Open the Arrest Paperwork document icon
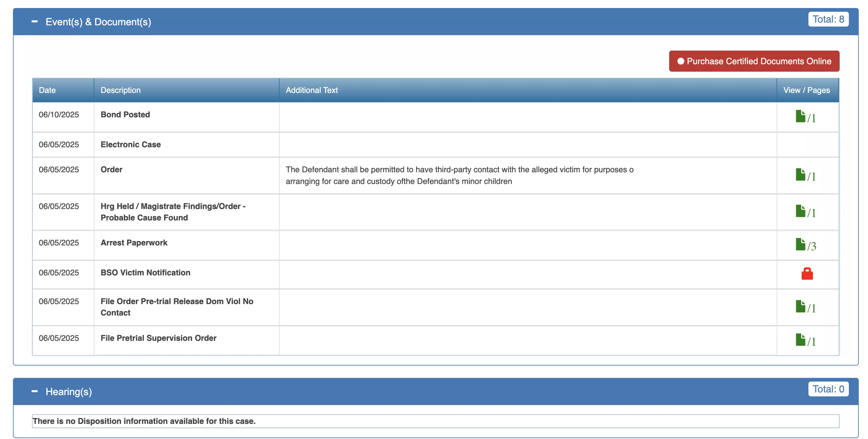Image resolution: width=868 pixels, height=439 pixels. coord(800,245)
